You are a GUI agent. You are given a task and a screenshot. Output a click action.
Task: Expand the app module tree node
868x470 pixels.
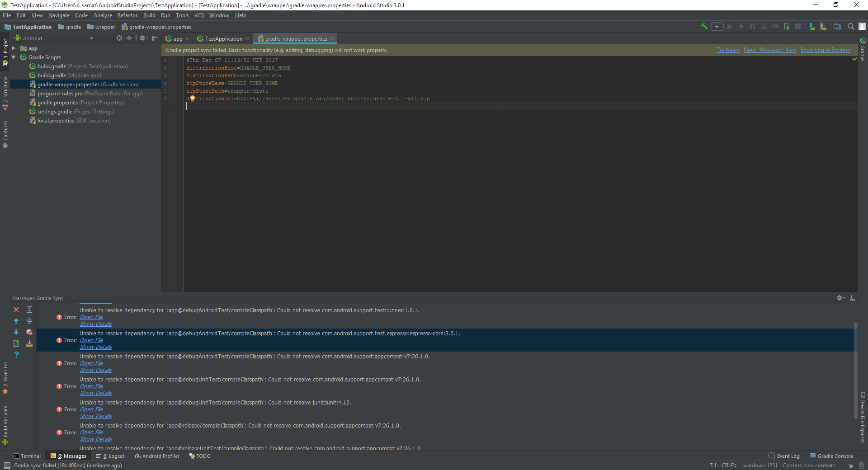(14, 48)
